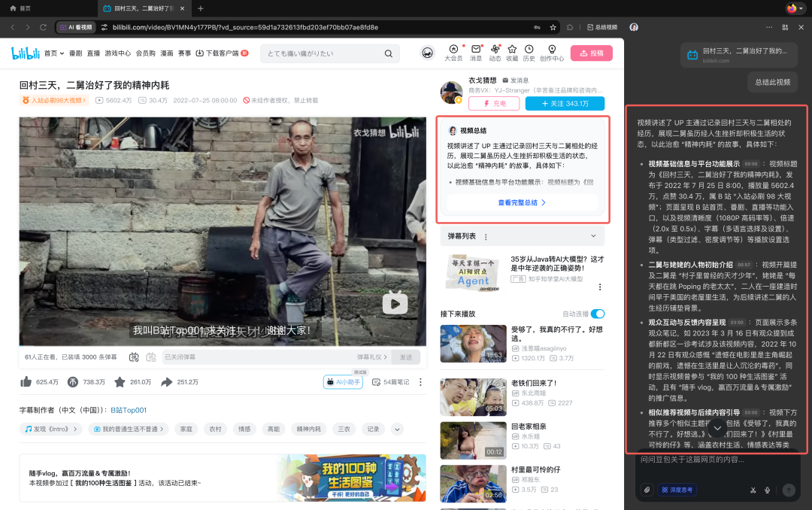Launch the AI小助手 assistant icon
The width and height of the screenshot is (812, 510).
tap(344, 381)
